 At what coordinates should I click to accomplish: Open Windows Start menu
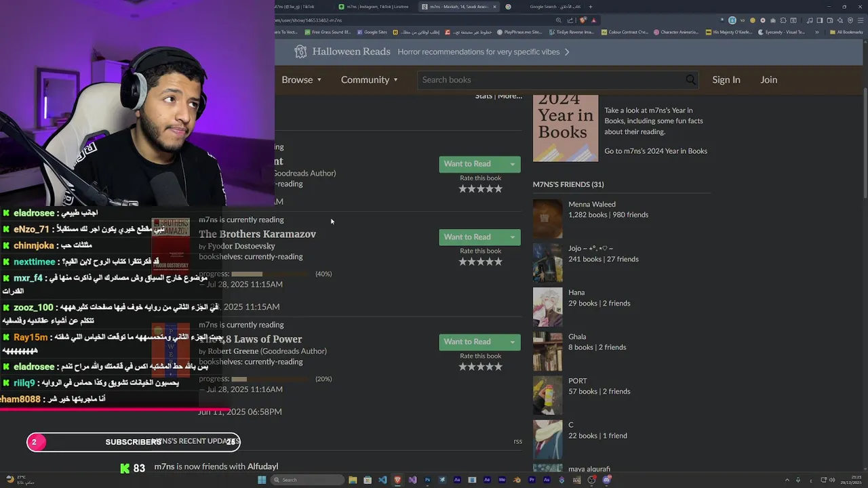(x=262, y=480)
